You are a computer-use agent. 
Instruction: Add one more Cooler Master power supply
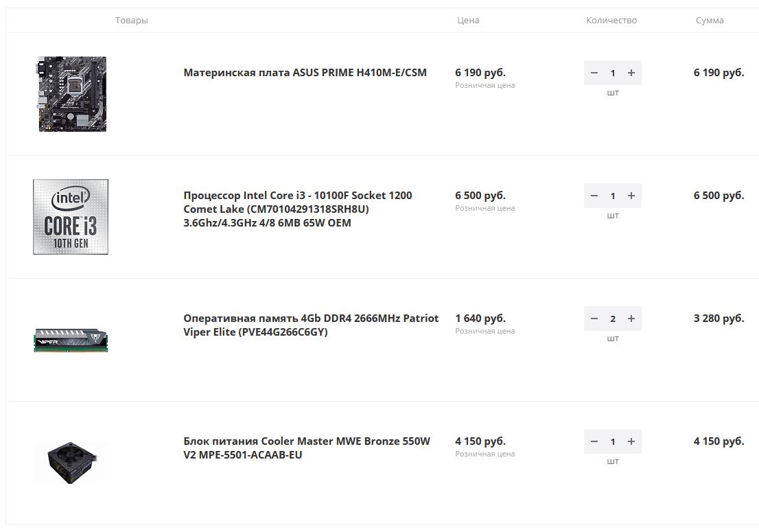(x=631, y=441)
